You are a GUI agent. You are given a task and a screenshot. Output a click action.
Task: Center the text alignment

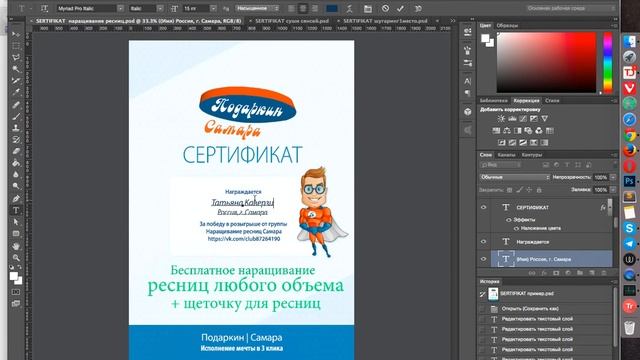point(303,8)
